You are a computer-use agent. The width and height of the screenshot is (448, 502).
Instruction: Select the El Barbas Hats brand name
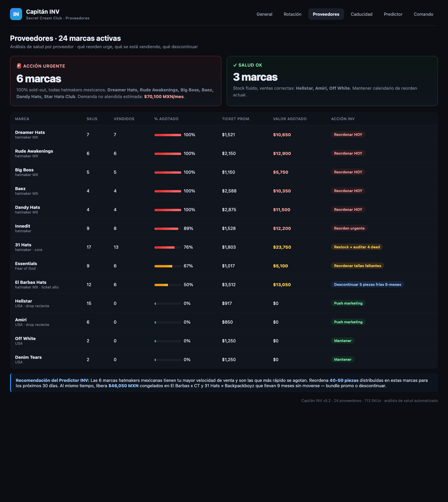click(x=31, y=282)
